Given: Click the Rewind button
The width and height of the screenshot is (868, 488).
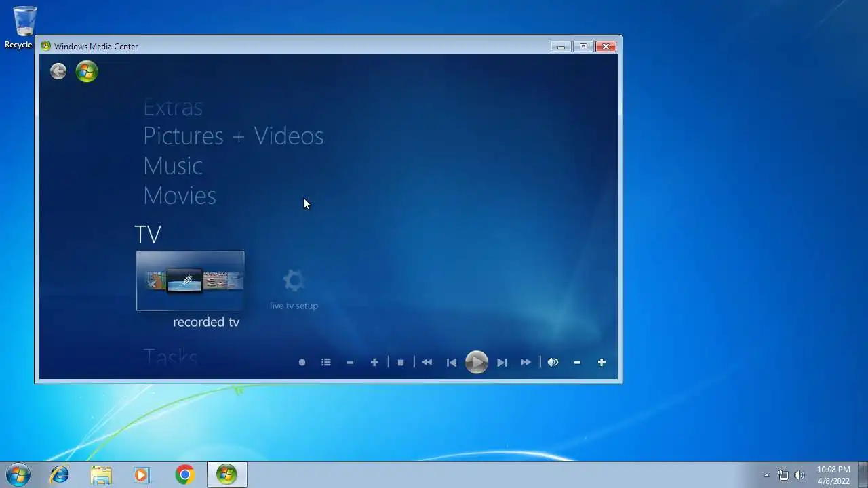Looking at the screenshot, I should tap(427, 363).
